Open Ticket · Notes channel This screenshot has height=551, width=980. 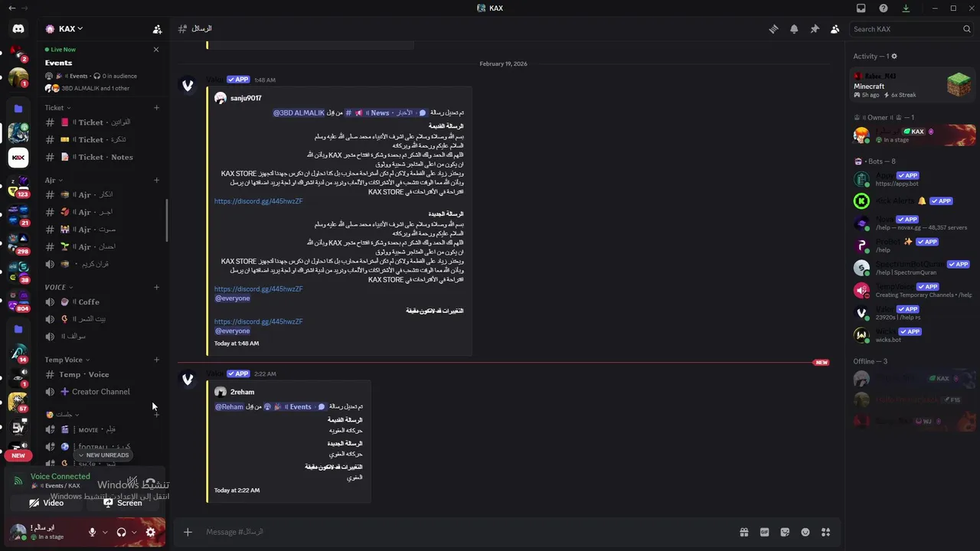pos(102,157)
